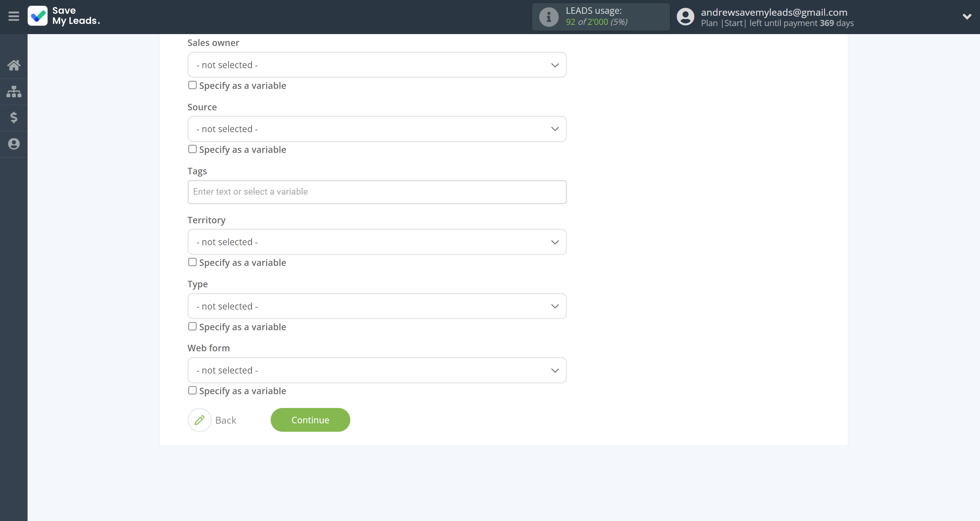Check Specify as a variable under Territory
This screenshot has height=521, width=980.
click(x=192, y=262)
